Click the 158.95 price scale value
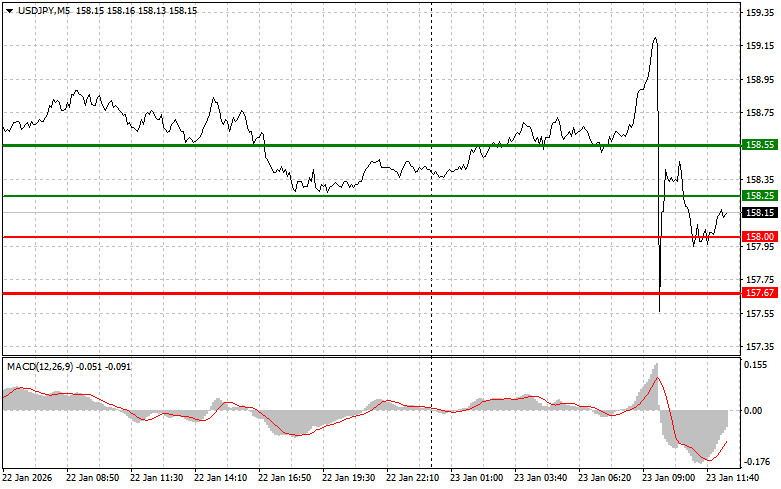781x489 pixels. pyautogui.click(x=760, y=80)
